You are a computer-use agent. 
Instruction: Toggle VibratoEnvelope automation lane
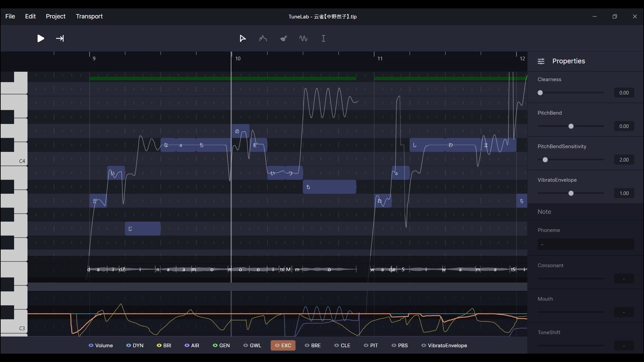[x=444, y=346]
